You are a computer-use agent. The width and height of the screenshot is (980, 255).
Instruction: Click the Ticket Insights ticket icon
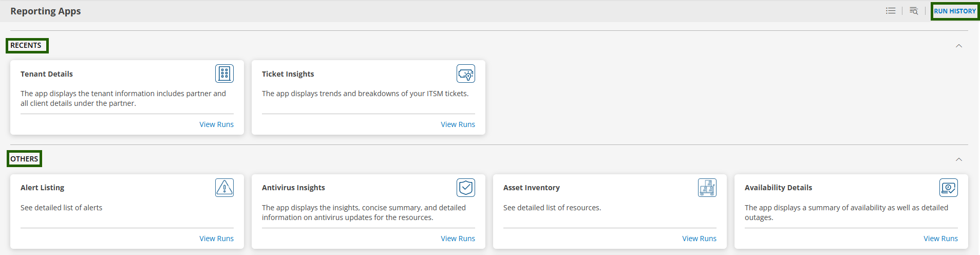[466, 74]
